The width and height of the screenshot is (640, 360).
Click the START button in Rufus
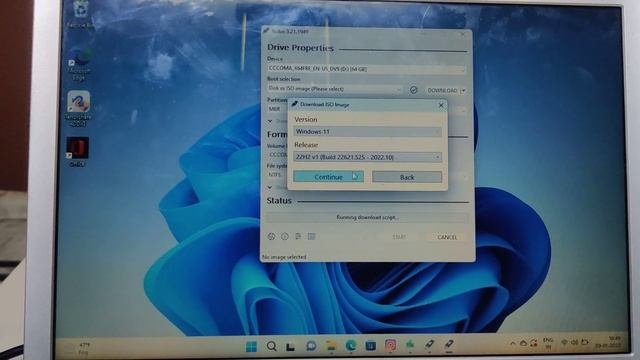tap(399, 237)
